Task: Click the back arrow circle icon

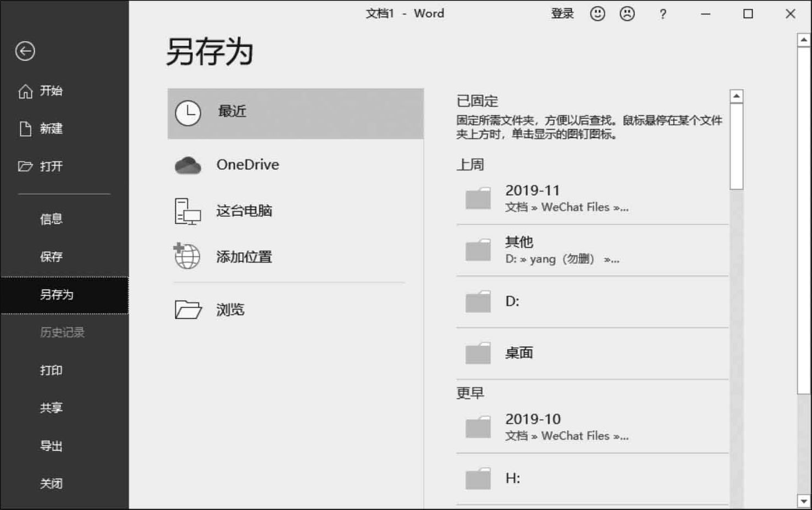Action: 25,51
